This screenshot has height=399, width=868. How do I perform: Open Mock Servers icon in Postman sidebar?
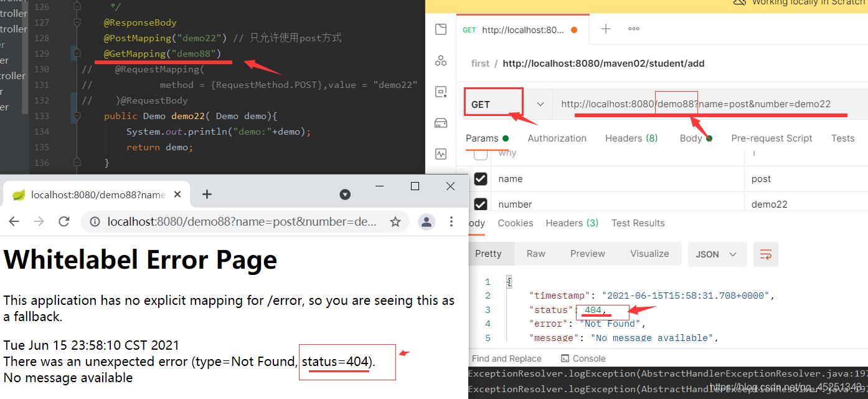pos(441,122)
